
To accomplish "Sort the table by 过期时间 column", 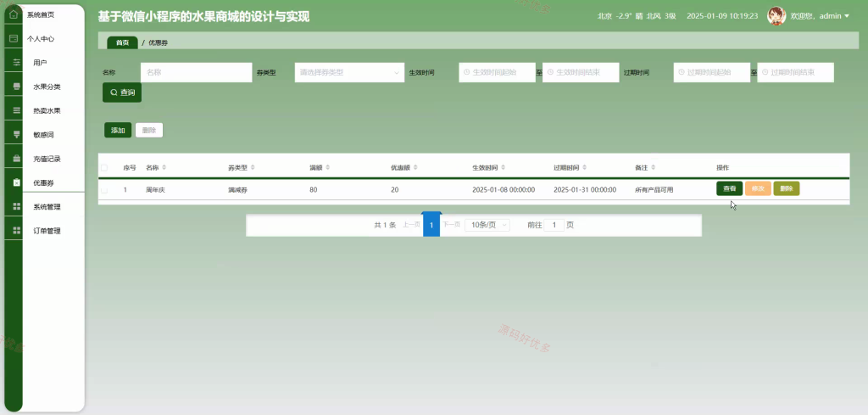I will pos(584,167).
